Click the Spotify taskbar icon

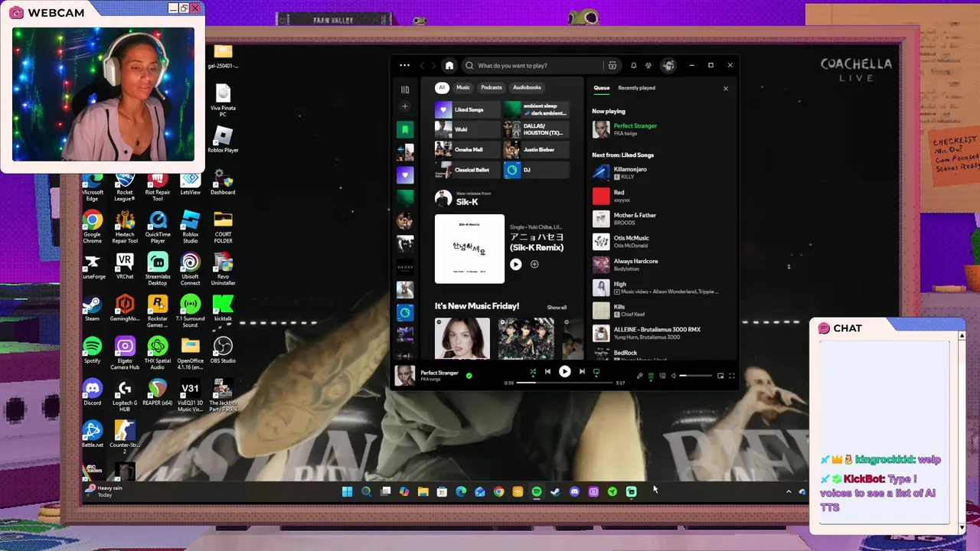point(537,492)
